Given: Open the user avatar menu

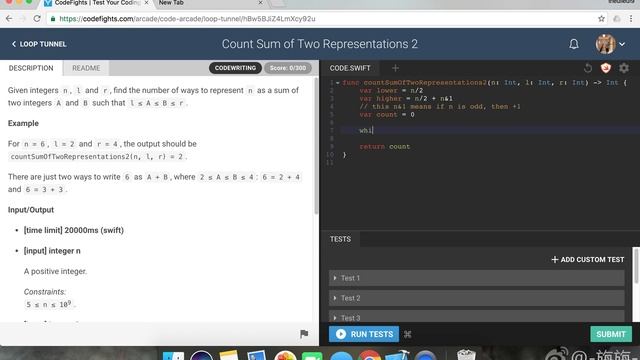Looking at the screenshot, I should click(x=605, y=44).
